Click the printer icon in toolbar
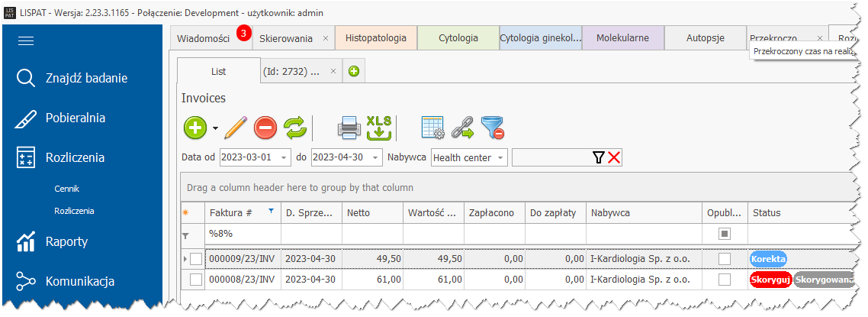 pos(349,127)
